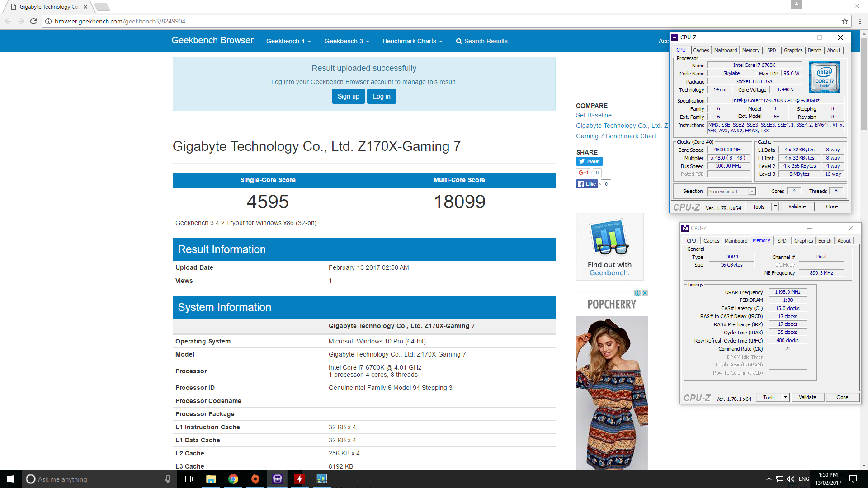Switch to Mainboard tab in top CPU-Z window
The height and width of the screenshot is (488, 868).
(726, 50)
